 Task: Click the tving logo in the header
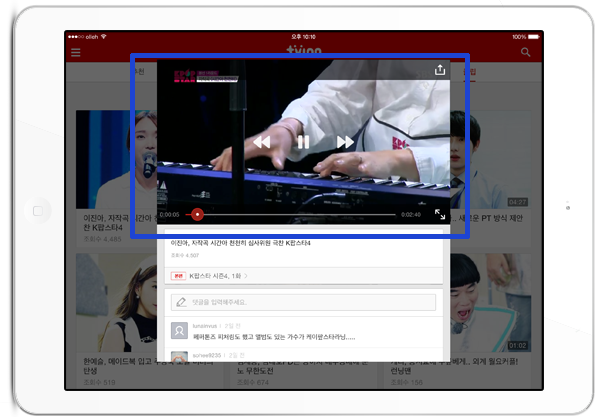(304, 50)
